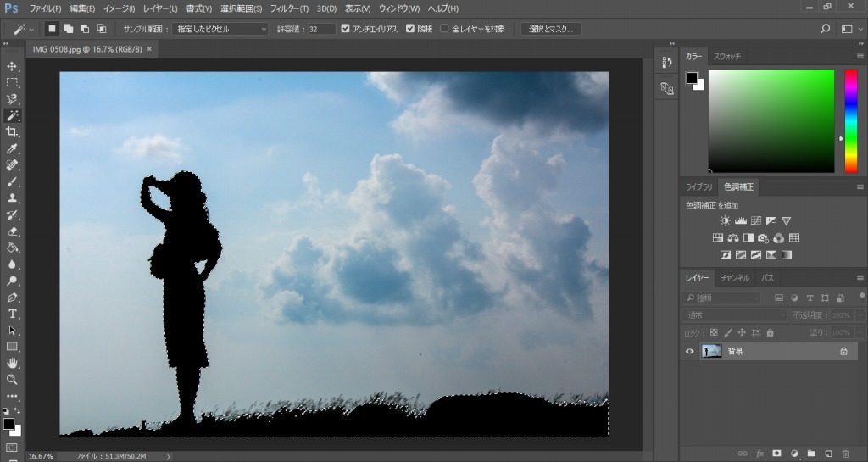868x462 pixels.
Task: Open the フィルター menu
Action: (x=291, y=8)
